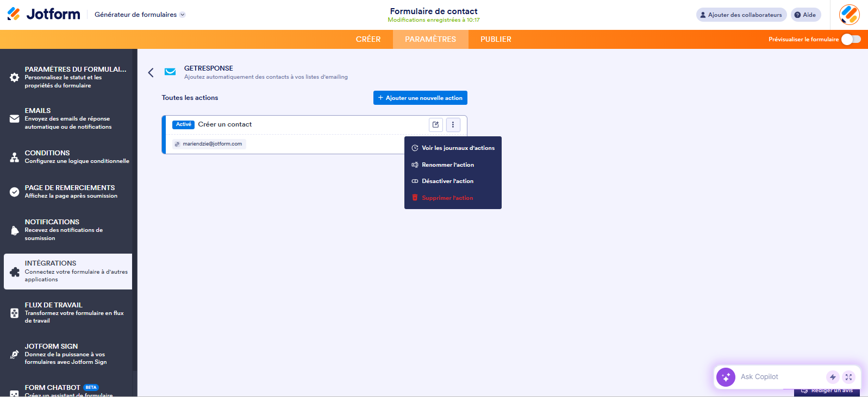Click the Intégrations puzzle icon
Image resolution: width=868 pixels, height=397 pixels.
(15, 272)
